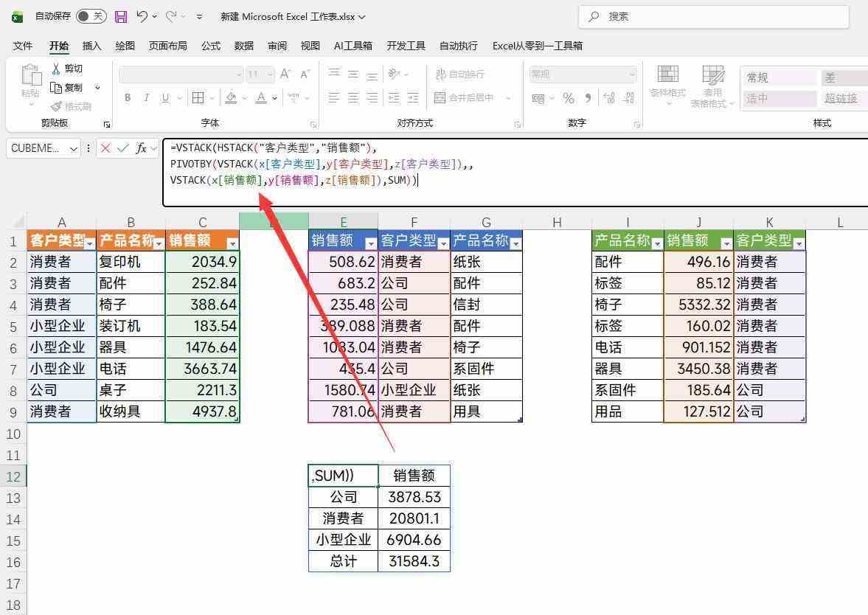Viewport: 868px width, 615px height.
Task: Toggle Italic formatting
Action: coord(146,98)
